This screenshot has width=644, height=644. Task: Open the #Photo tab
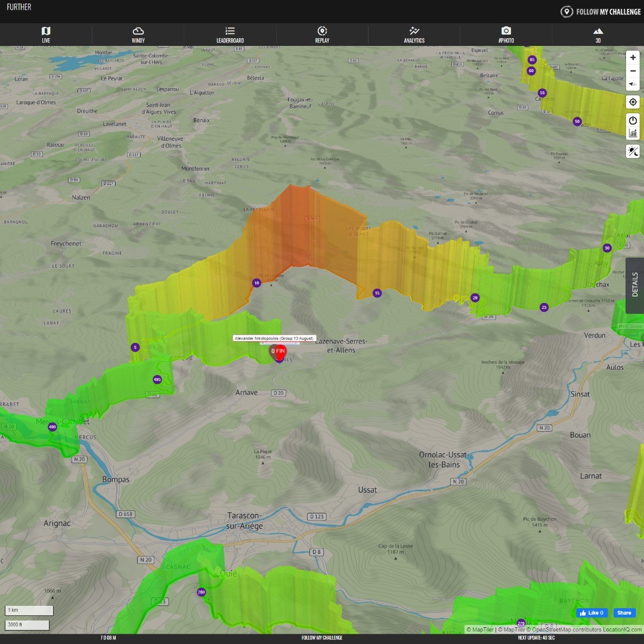click(506, 35)
